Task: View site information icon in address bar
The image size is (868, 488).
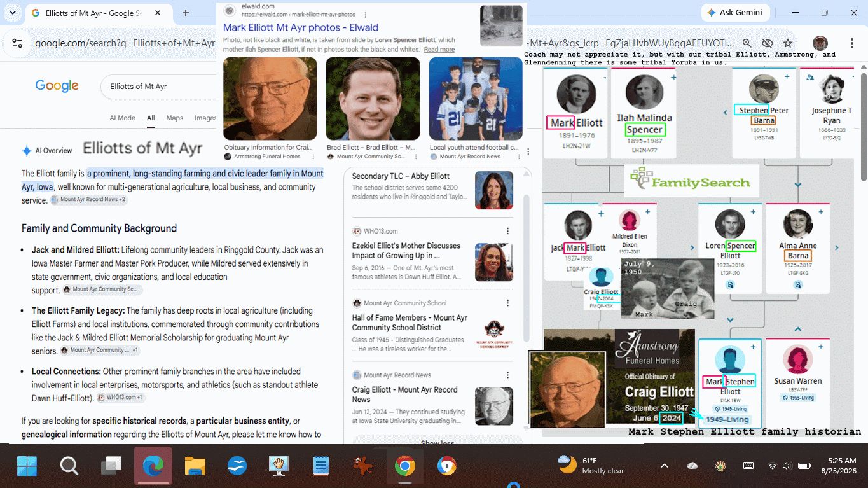Action: click(x=17, y=43)
